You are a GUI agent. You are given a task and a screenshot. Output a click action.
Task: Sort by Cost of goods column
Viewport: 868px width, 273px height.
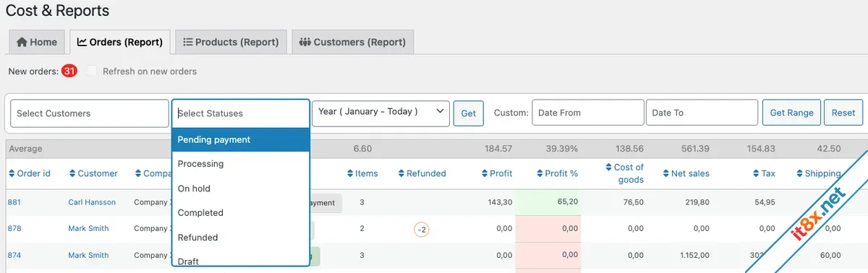click(624, 173)
